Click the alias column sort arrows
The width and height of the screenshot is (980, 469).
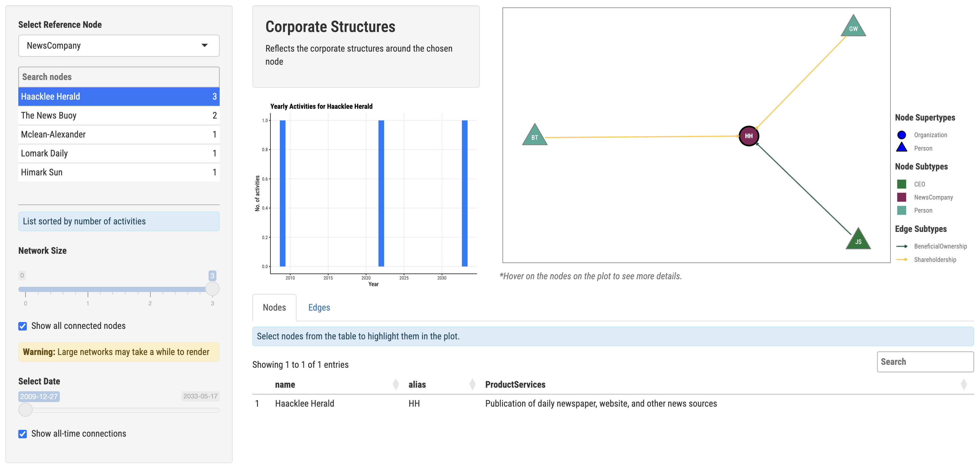(x=472, y=384)
